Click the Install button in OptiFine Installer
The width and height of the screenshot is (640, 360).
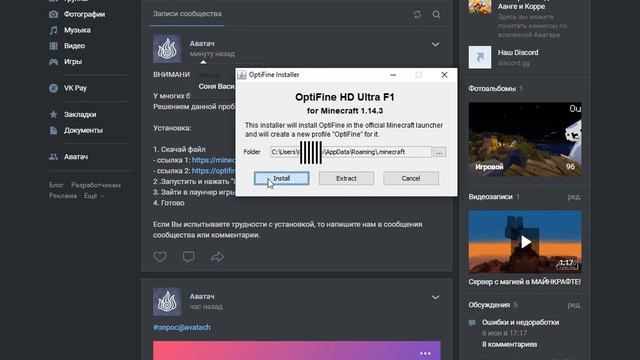281,178
